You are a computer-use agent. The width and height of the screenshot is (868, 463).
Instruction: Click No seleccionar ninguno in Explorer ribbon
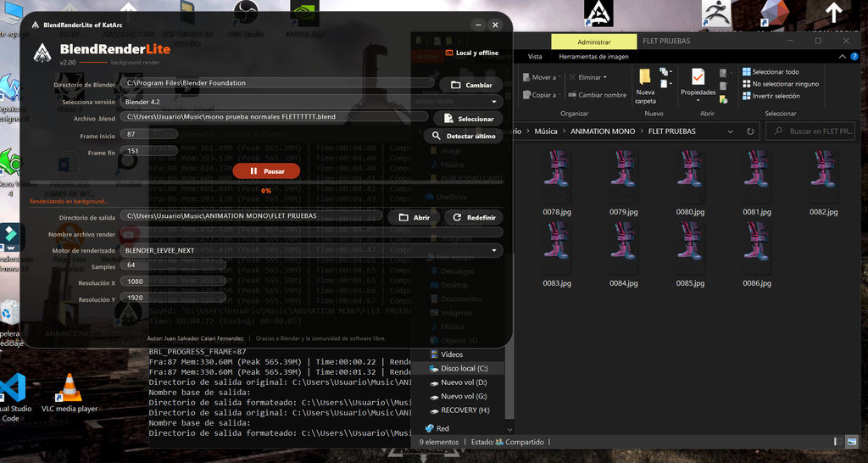(x=781, y=84)
